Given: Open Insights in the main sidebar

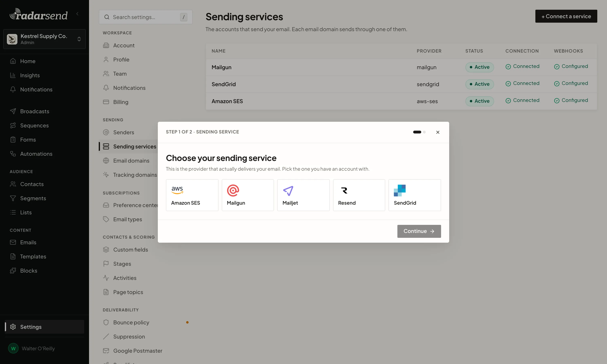Looking at the screenshot, I should pos(44,75).
